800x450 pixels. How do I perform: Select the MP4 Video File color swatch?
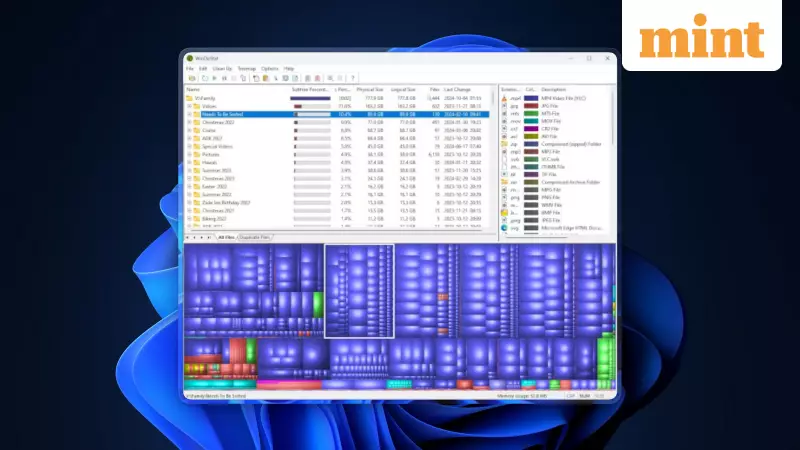tap(531, 98)
